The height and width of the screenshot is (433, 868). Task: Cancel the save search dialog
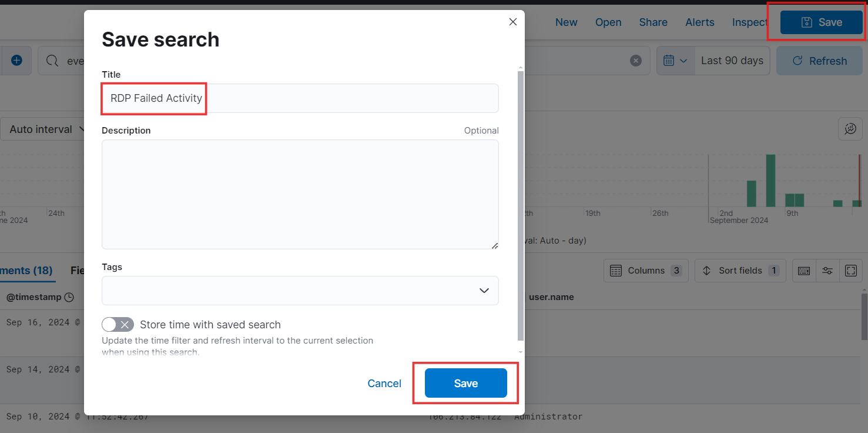384,384
